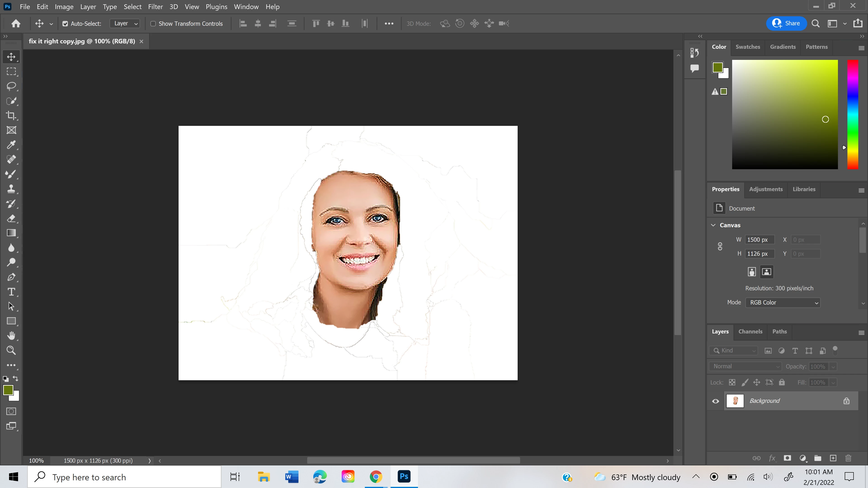Enable Show Transform Controls
This screenshot has width=868, height=488.
(153, 23)
